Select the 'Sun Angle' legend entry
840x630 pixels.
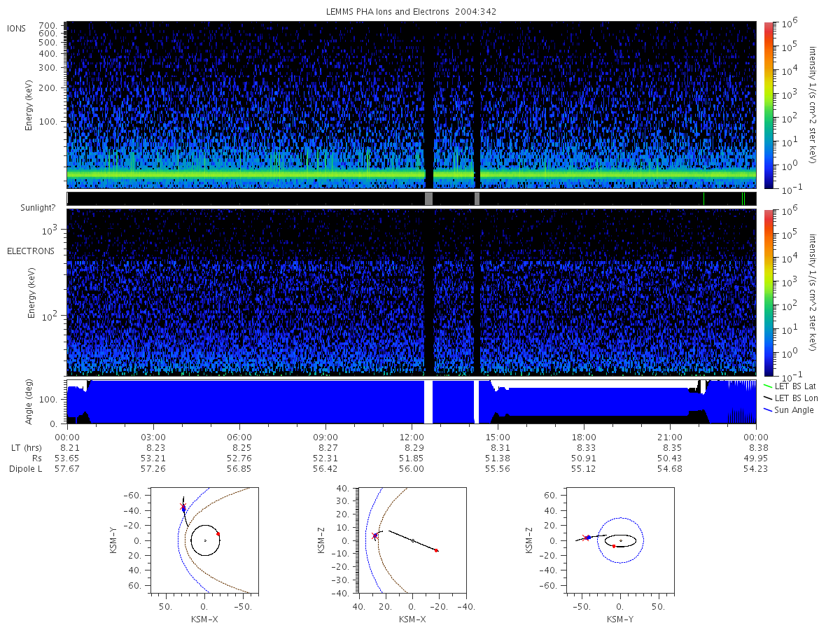tap(788, 409)
